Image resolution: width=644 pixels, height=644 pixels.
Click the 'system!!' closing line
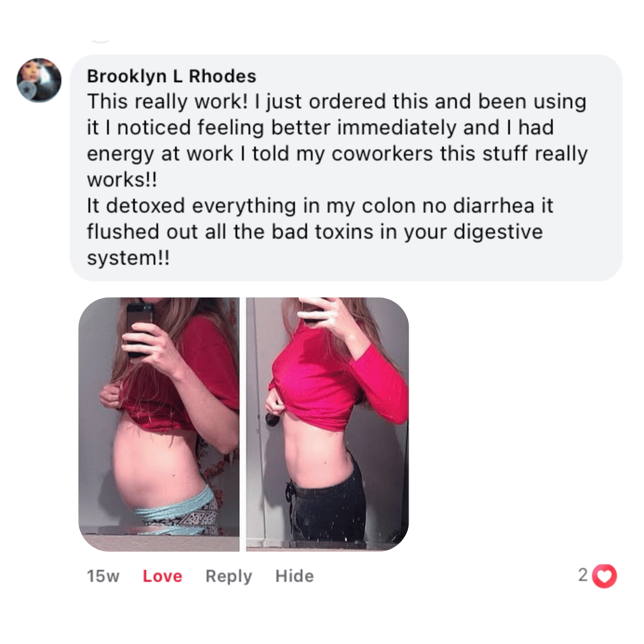pos(128,258)
